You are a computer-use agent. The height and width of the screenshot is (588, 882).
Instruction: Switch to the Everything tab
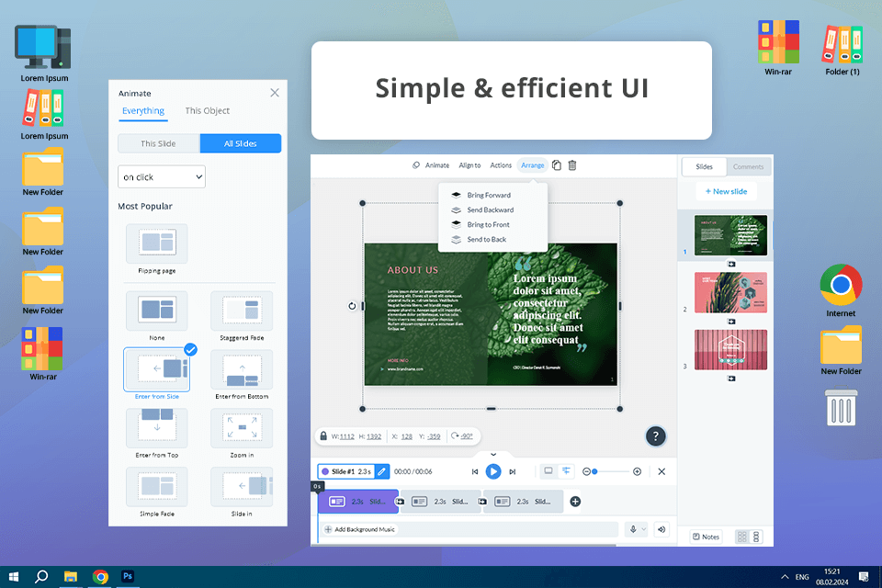tap(143, 111)
